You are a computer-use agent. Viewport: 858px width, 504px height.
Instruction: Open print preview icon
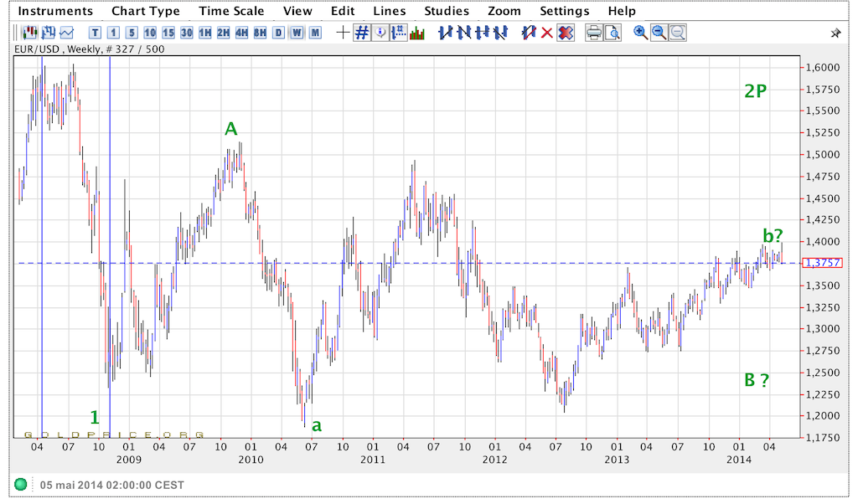[x=612, y=33]
